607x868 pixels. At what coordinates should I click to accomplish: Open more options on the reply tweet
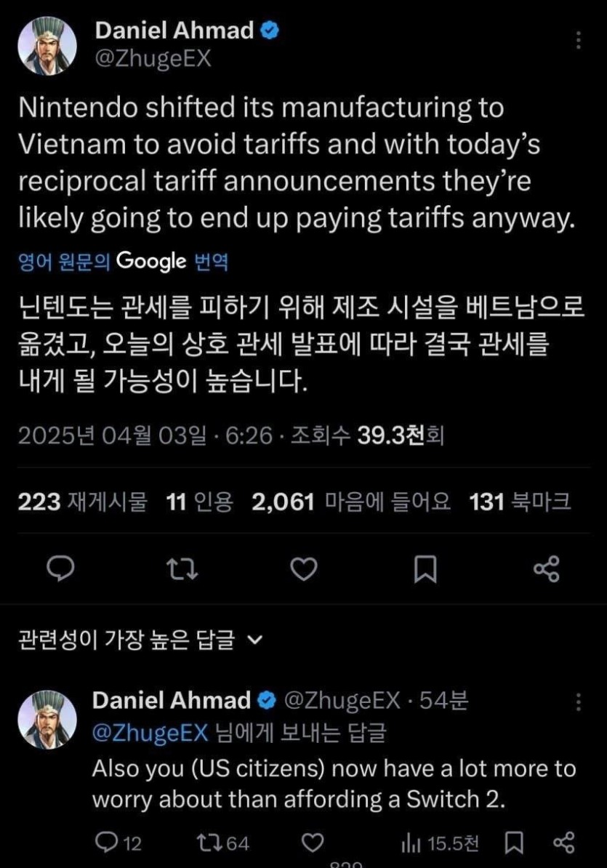tap(579, 702)
